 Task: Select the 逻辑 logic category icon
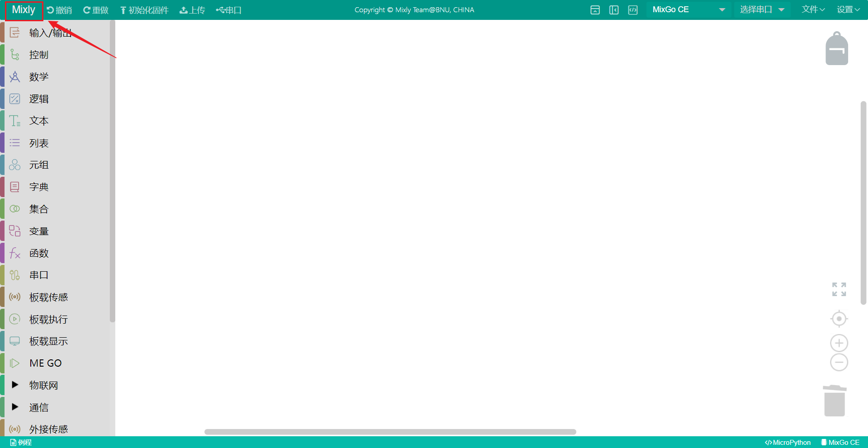tap(15, 99)
